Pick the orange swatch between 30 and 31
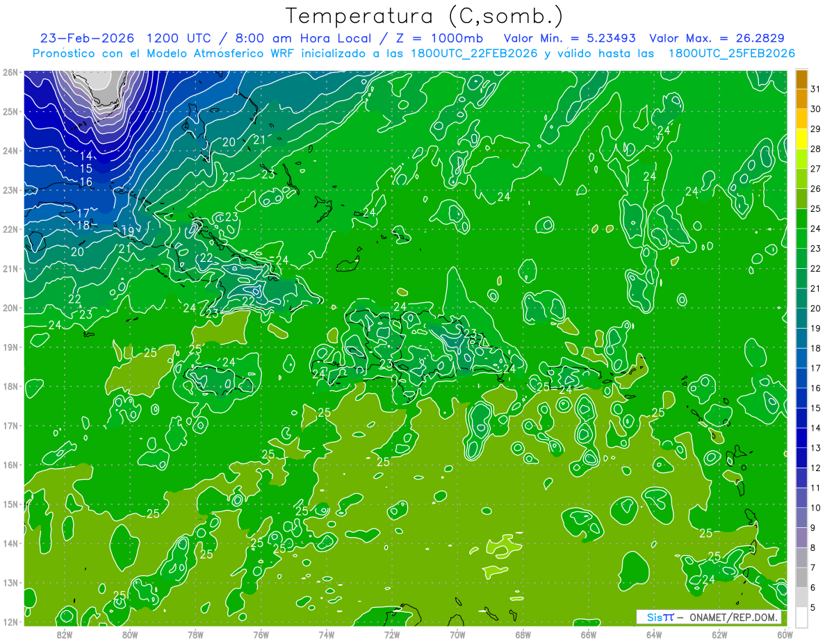Image resolution: width=834 pixels, height=644 pixels. click(x=801, y=99)
